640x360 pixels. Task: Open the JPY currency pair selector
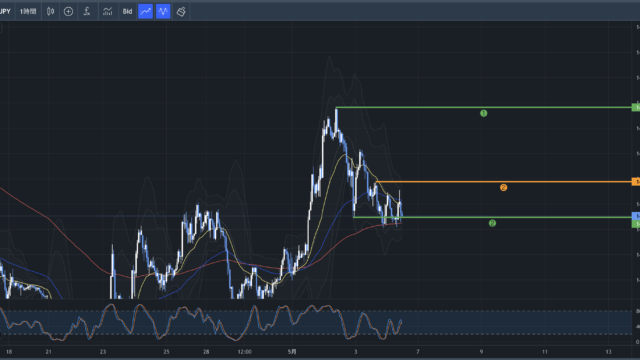coord(5,11)
